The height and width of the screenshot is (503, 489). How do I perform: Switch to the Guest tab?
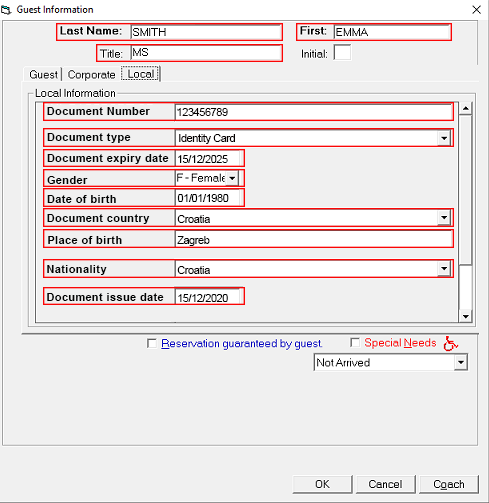[x=44, y=74]
